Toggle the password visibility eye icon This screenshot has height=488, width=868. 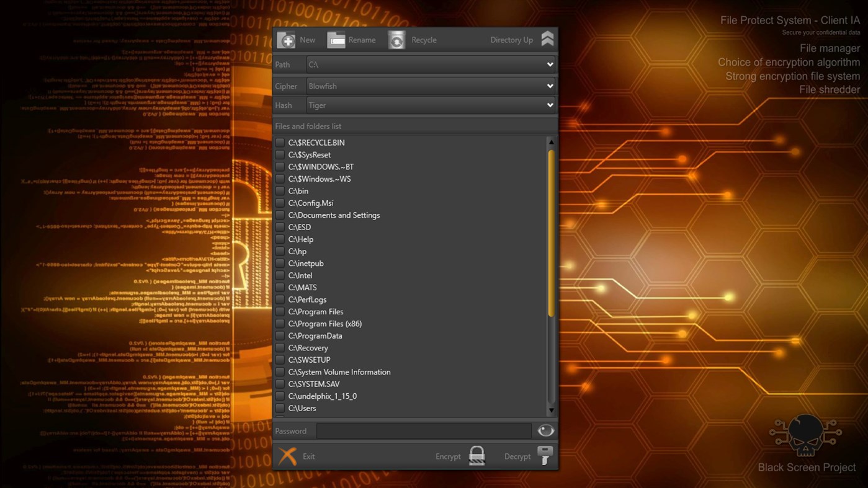tap(545, 430)
